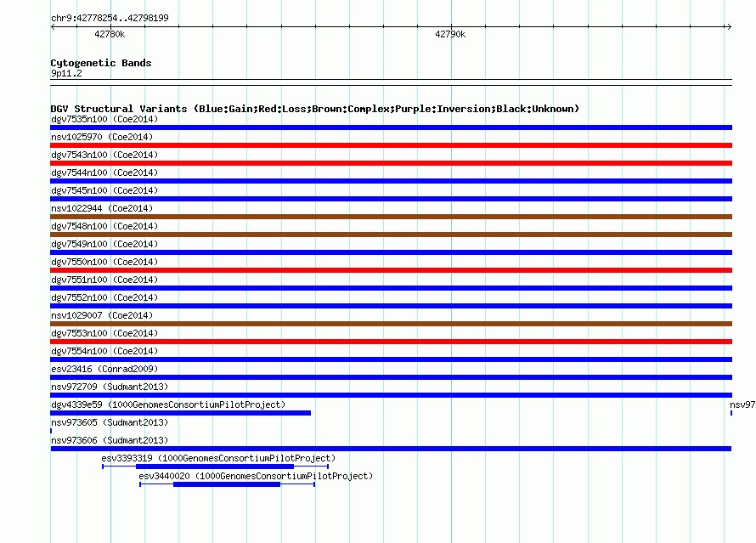Screen dimensions: 756x543
Task: Select the red bar for dgv7550n100
Action: click(391, 270)
